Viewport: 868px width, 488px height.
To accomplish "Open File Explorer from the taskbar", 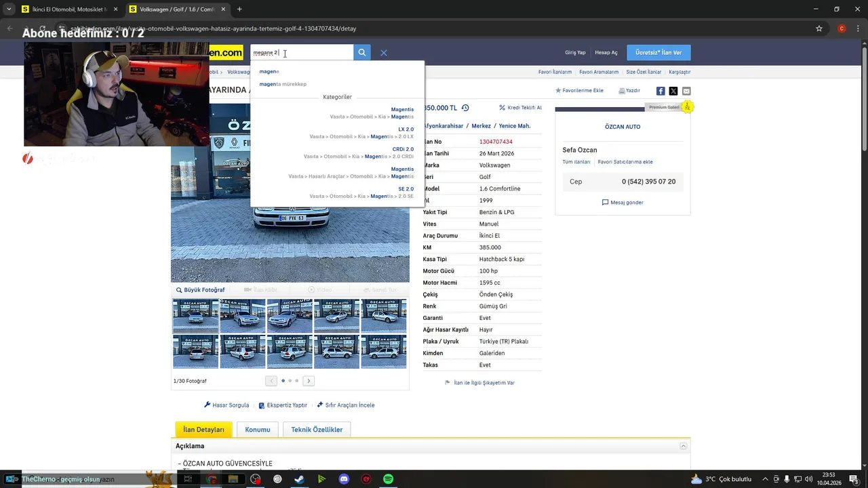I will point(233,479).
